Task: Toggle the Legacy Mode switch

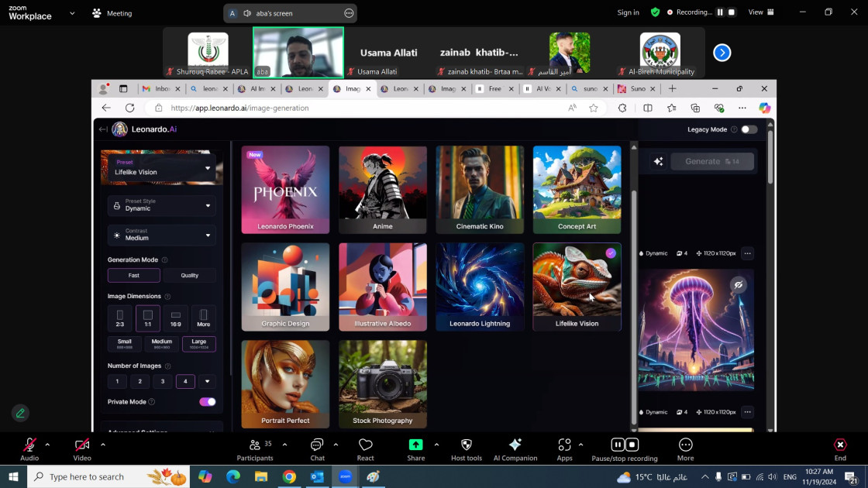Action: tap(749, 129)
